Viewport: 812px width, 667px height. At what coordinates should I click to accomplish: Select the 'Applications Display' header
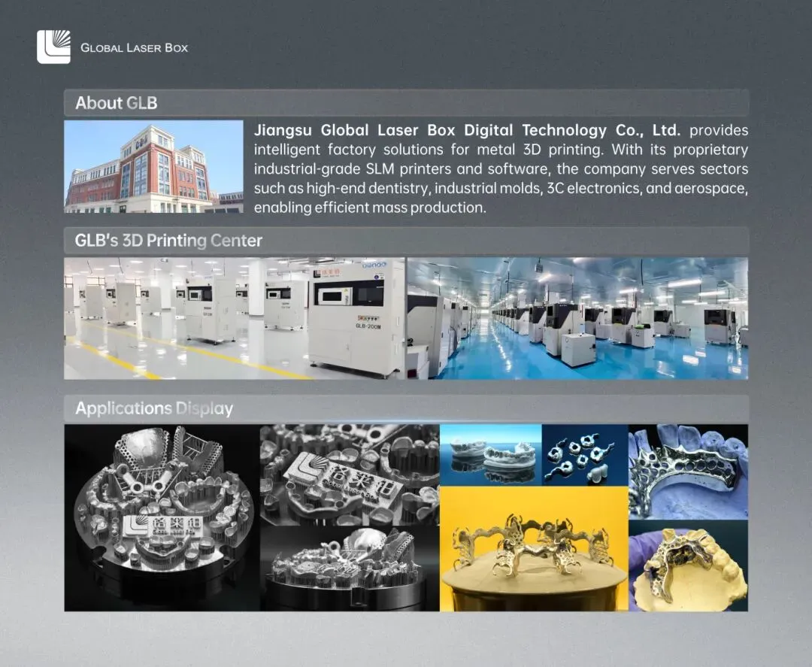(406, 408)
